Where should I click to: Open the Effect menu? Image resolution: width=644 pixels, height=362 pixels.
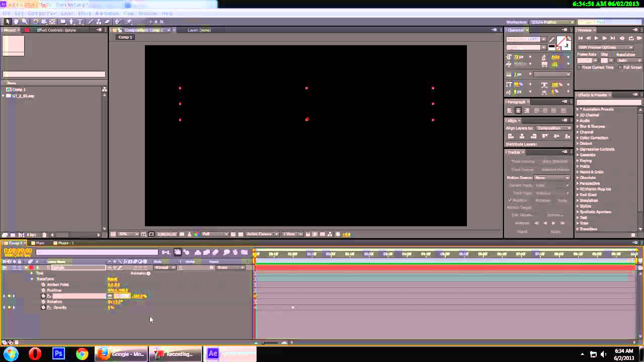click(84, 14)
